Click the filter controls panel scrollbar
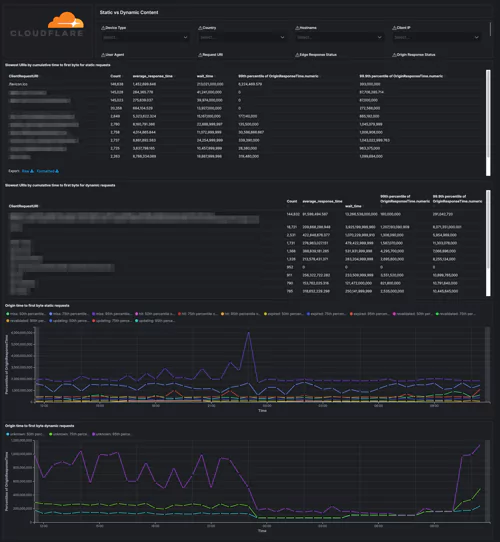 point(490,29)
